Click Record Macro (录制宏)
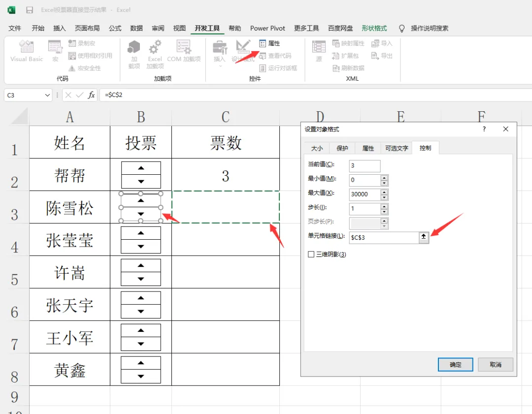The image size is (532, 414). click(x=82, y=43)
